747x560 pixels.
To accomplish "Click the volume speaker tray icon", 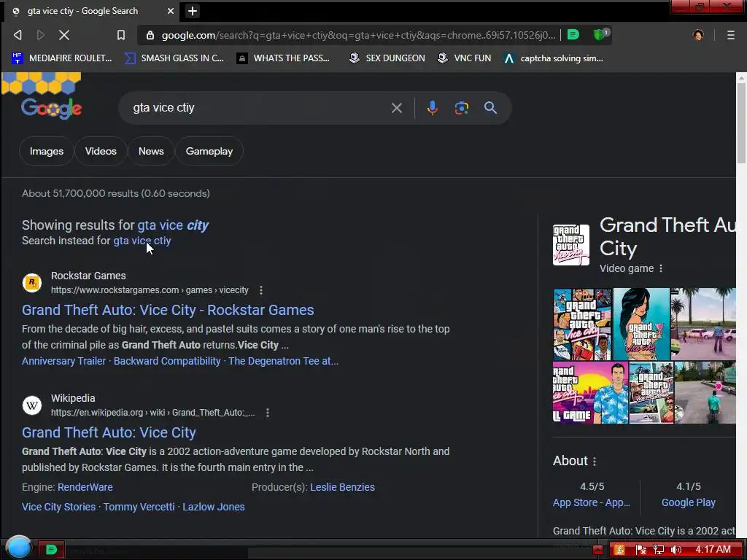I will [x=676, y=550].
